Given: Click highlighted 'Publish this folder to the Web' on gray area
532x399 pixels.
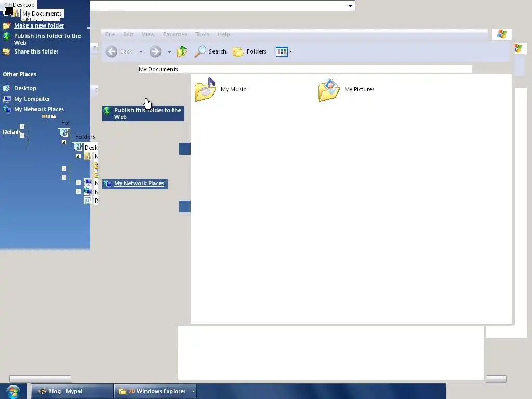Looking at the screenshot, I should pos(143,113).
